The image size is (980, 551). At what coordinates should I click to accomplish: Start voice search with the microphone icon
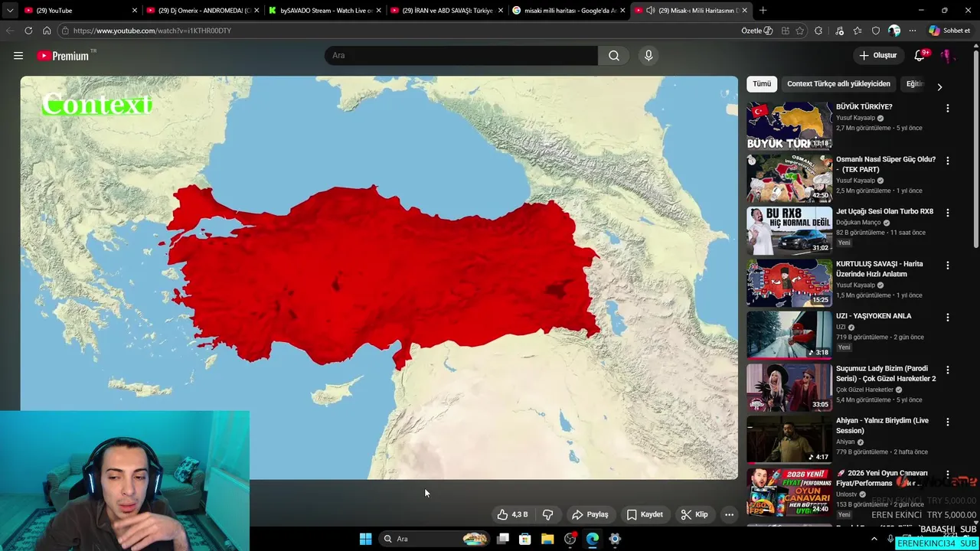(648, 55)
